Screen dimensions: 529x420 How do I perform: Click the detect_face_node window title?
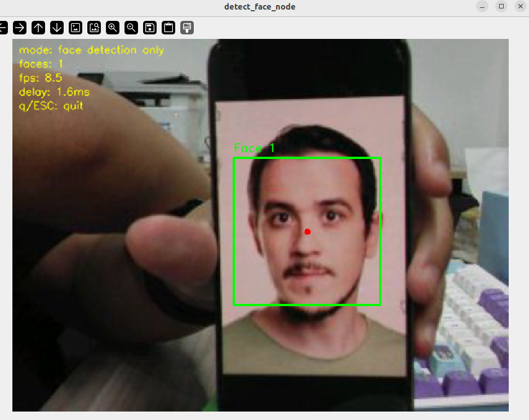260,7
